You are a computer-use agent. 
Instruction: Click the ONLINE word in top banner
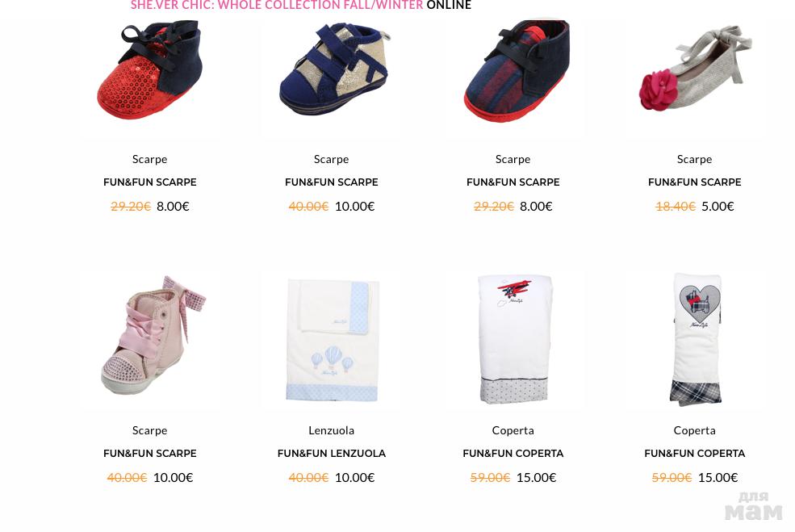pyautogui.click(x=449, y=5)
